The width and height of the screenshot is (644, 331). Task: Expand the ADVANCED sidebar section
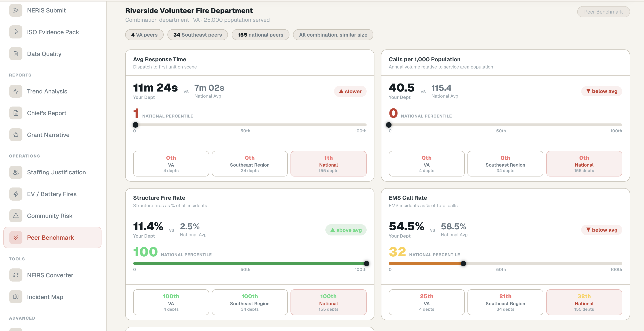click(22, 318)
